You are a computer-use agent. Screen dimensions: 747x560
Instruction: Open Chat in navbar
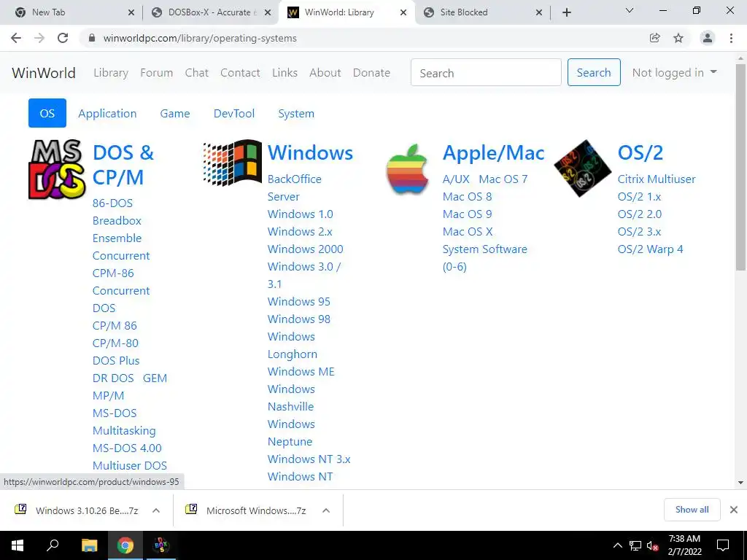pos(197,73)
